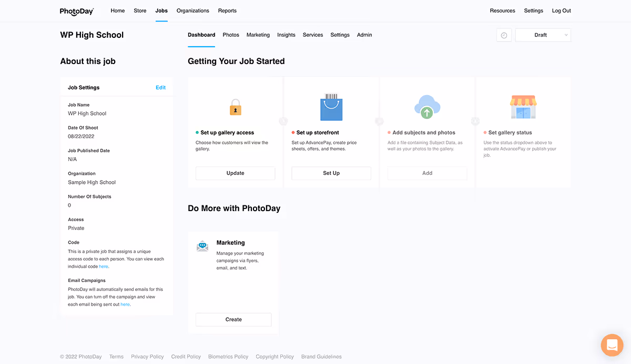Screen dimensions: 631x364
Task: Click the 'Set up gallery access' heading
Action: pyautogui.click(x=227, y=133)
